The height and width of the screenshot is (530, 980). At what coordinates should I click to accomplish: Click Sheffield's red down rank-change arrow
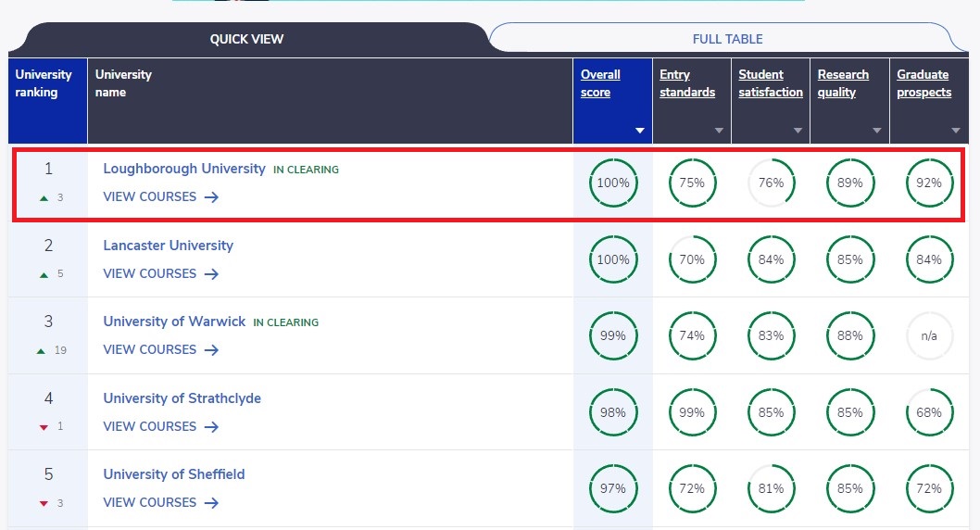44,504
